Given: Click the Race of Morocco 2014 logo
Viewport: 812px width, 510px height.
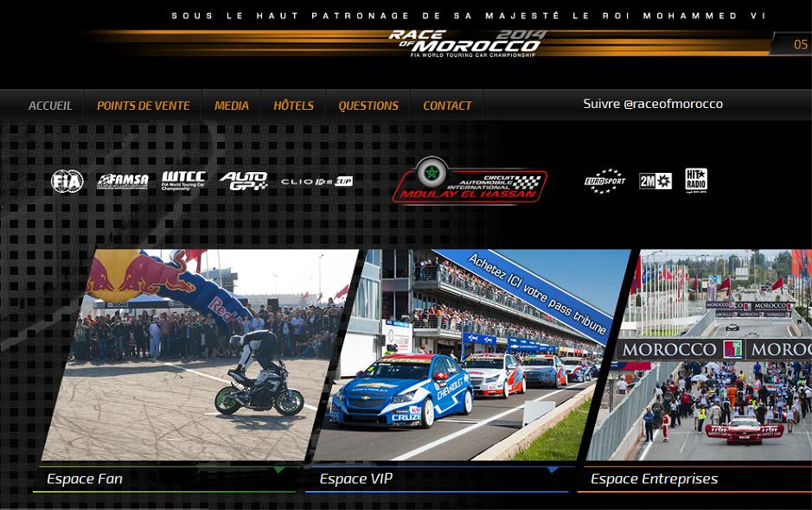Looking at the screenshot, I should pyautogui.click(x=467, y=43).
